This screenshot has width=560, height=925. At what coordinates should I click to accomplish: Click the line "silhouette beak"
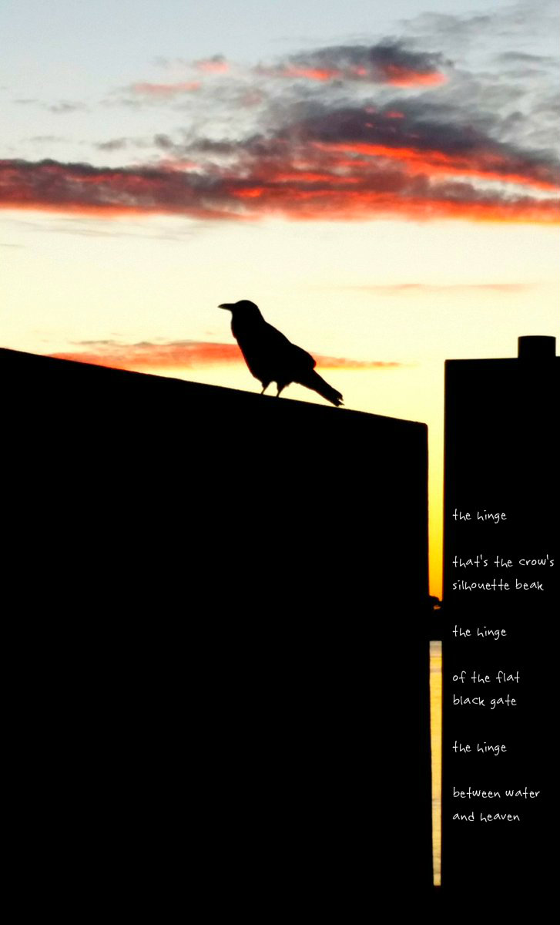coord(498,585)
